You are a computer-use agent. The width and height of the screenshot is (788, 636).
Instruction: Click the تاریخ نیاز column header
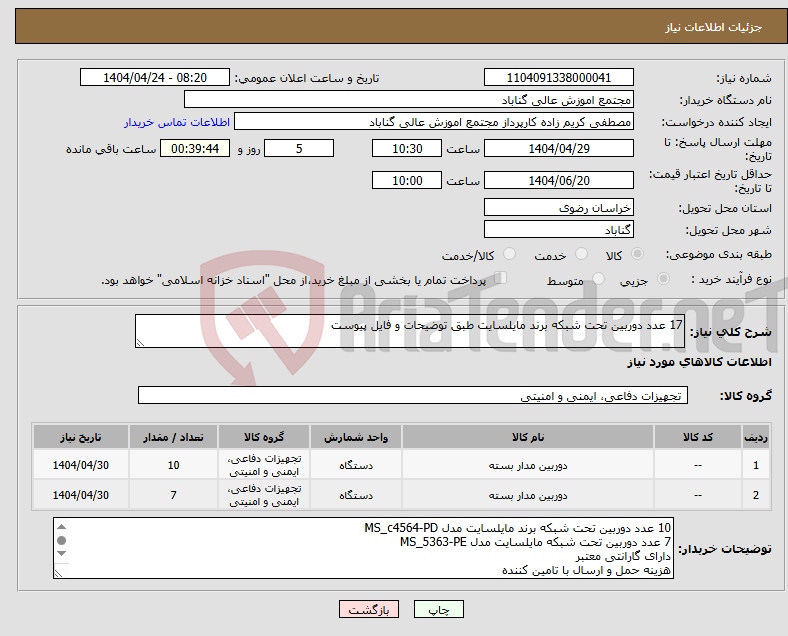pos(80,437)
